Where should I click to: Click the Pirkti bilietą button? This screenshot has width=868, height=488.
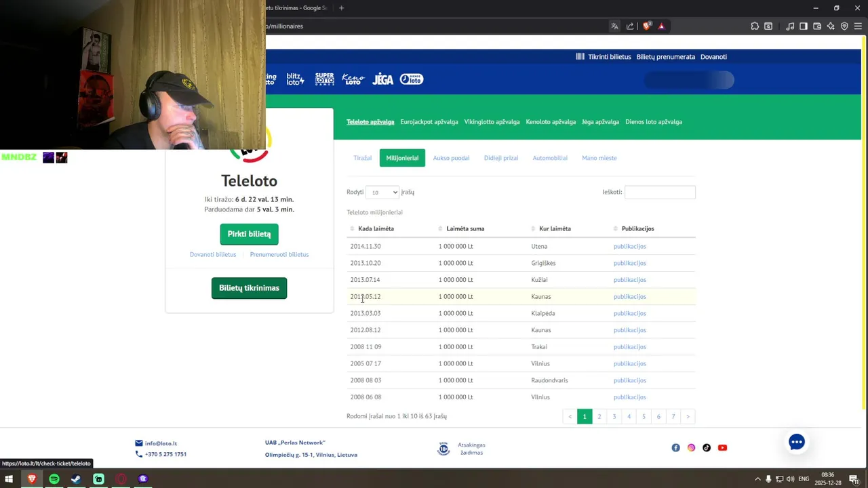pos(249,234)
